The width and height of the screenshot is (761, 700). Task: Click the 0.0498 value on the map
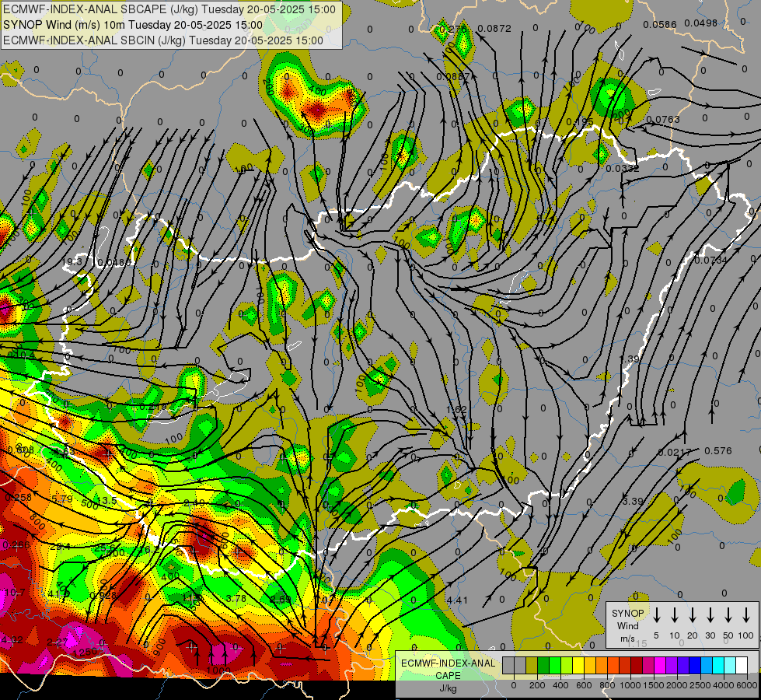pyautogui.click(x=701, y=23)
